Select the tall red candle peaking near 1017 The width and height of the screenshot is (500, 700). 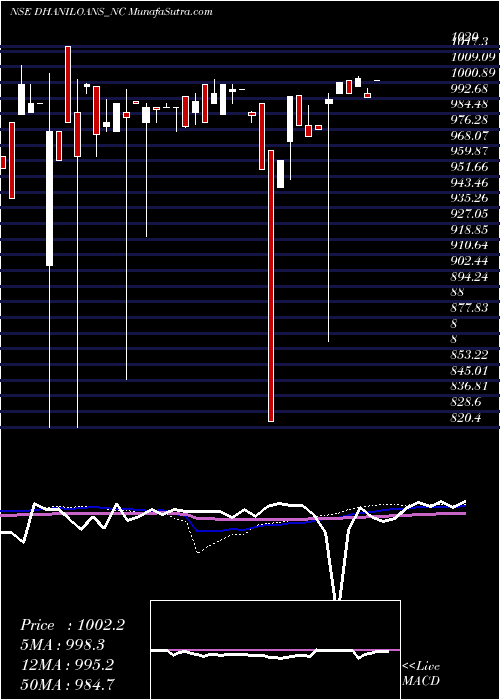pyautogui.click(x=68, y=84)
